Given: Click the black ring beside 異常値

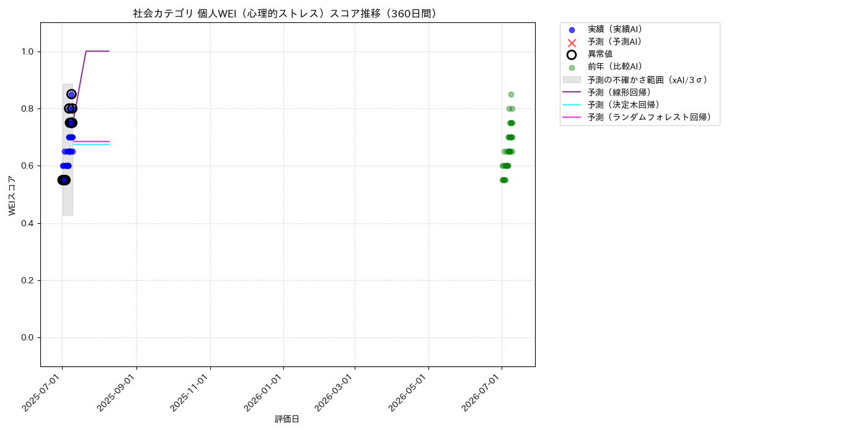Looking at the screenshot, I should pyautogui.click(x=572, y=55).
